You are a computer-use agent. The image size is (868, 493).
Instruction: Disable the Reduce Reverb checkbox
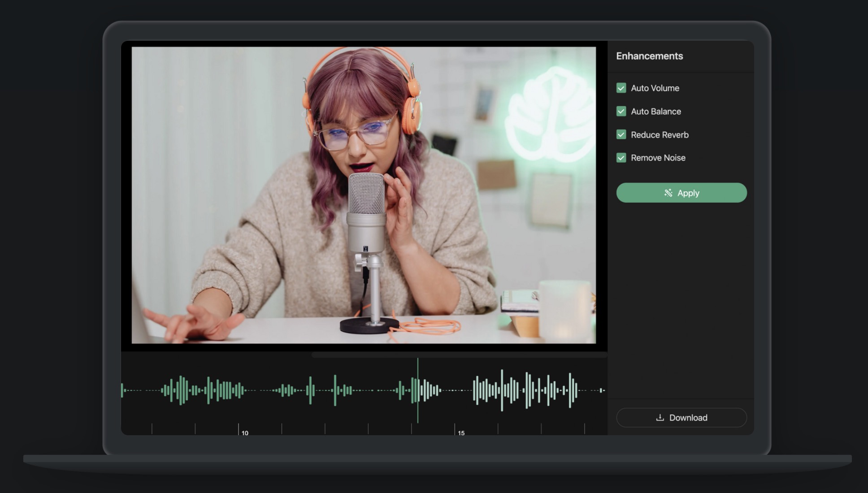pos(621,134)
